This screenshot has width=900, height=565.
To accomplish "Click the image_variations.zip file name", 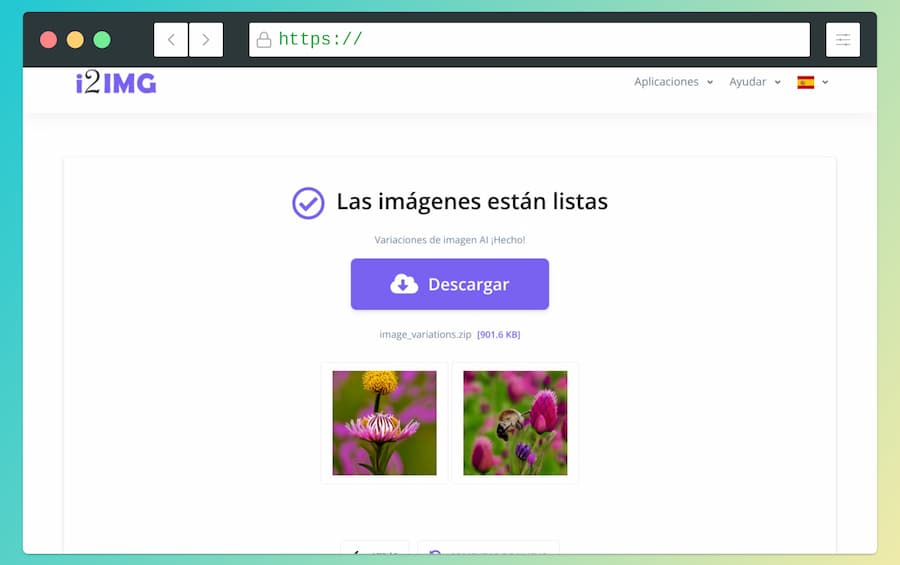I will (425, 334).
